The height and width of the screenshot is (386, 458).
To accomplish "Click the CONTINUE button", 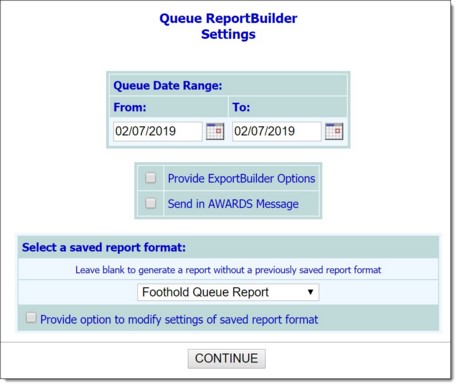I will pyautogui.click(x=227, y=359).
